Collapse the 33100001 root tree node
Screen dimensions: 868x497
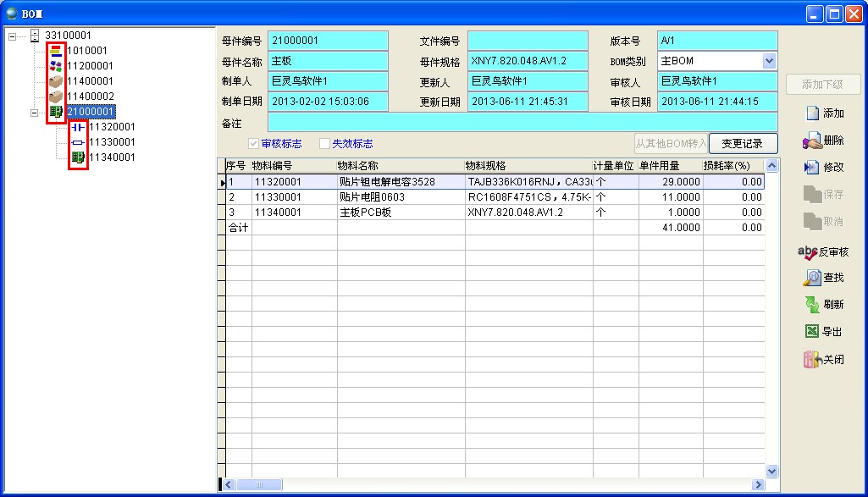pos(12,36)
